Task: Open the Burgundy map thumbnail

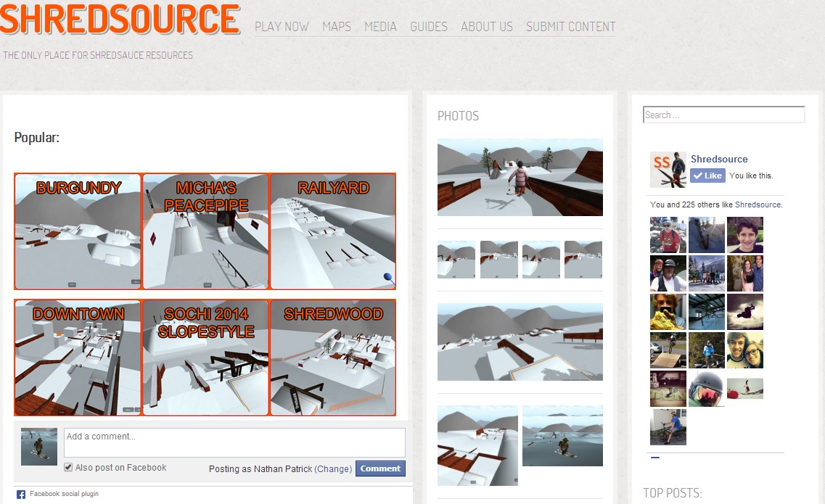Action: click(78, 231)
